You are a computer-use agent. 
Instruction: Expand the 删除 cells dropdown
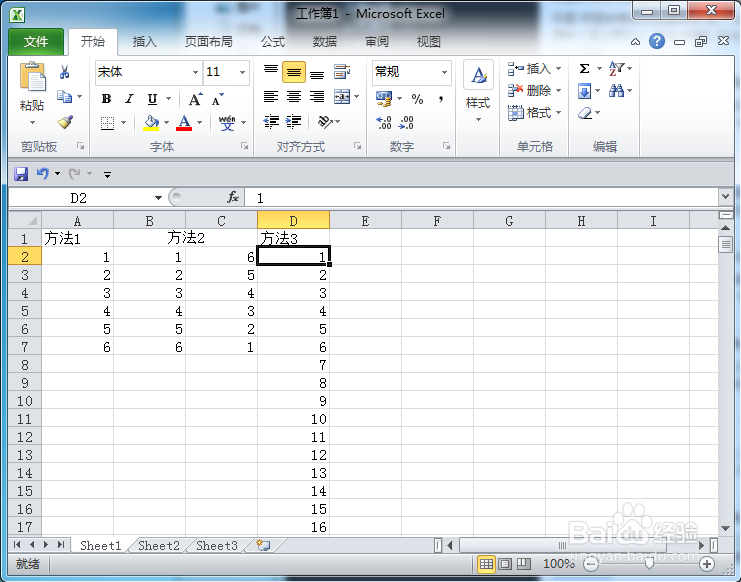(x=559, y=90)
